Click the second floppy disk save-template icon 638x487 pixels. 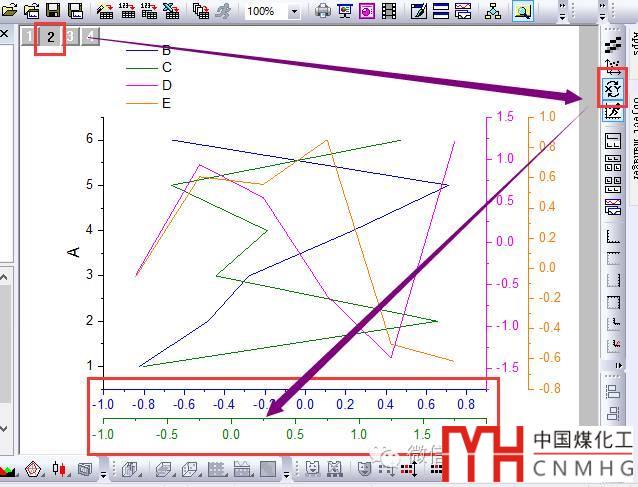[x=75, y=10]
